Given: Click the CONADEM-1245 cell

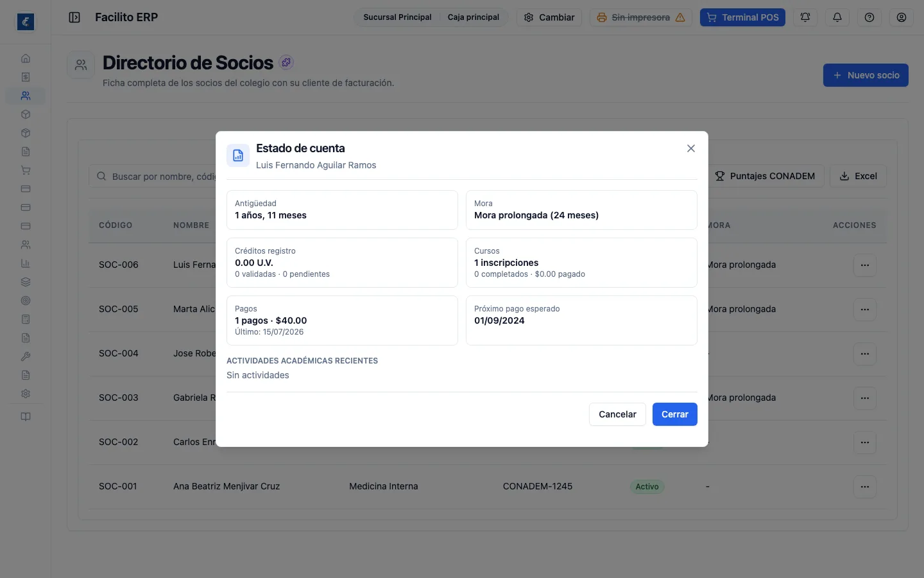Looking at the screenshot, I should click(x=538, y=486).
